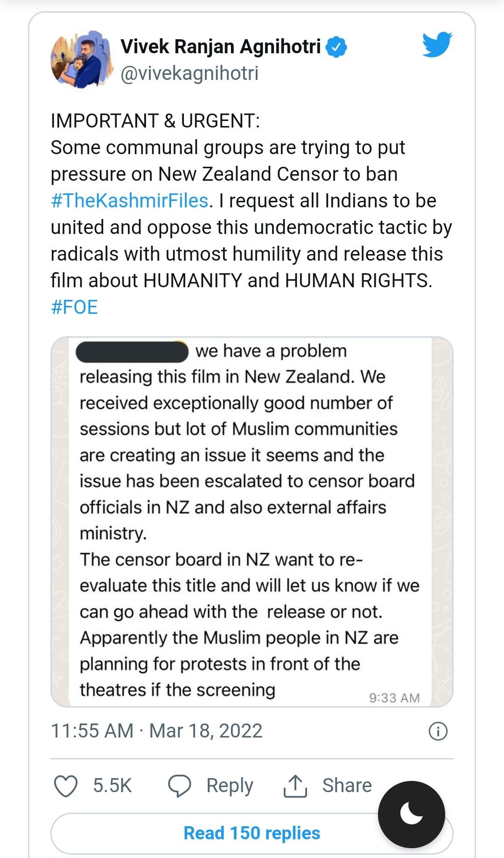
Task: Toggle dark mode moon button
Action: point(411,814)
